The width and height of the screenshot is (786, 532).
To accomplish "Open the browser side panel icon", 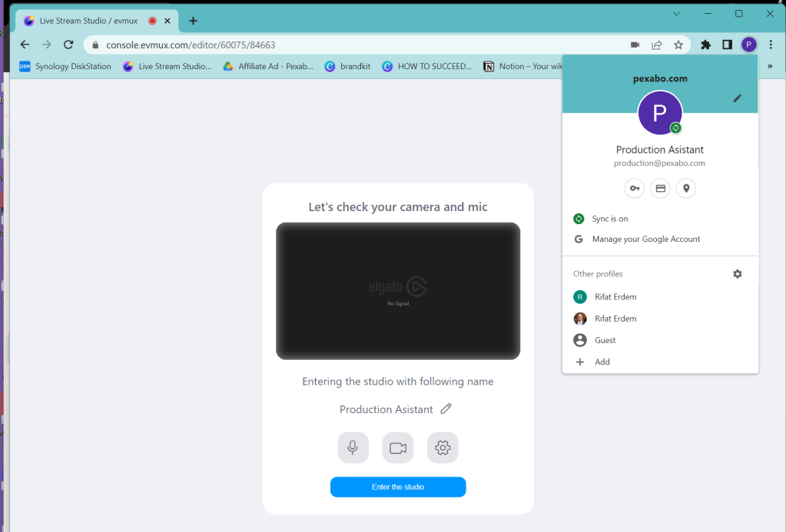I will [x=728, y=45].
